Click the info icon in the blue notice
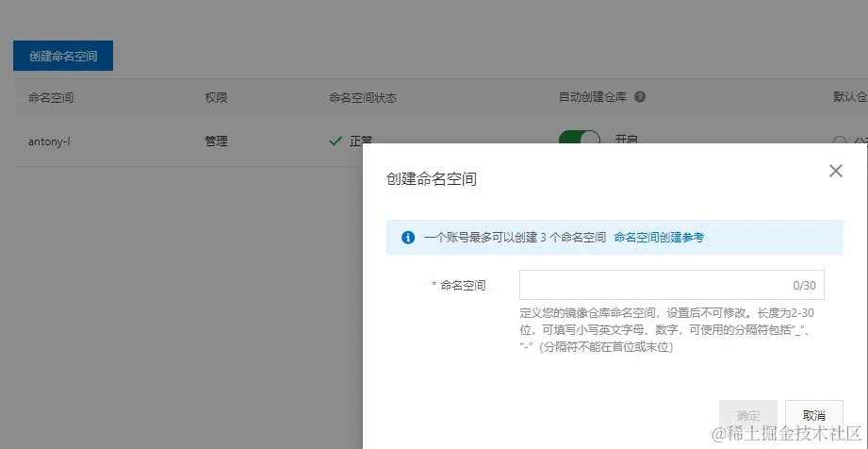The image size is (868, 449). click(x=408, y=238)
